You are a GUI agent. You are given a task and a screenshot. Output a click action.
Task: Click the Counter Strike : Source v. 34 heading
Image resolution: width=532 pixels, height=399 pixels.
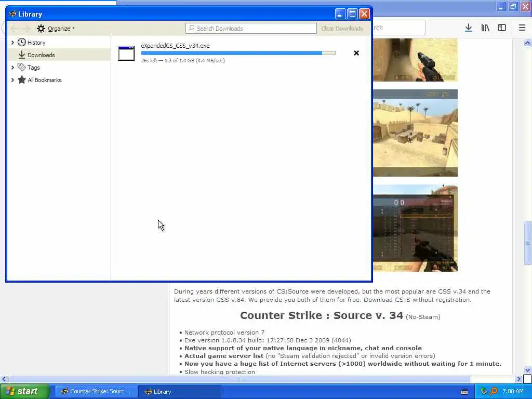(x=321, y=315)
